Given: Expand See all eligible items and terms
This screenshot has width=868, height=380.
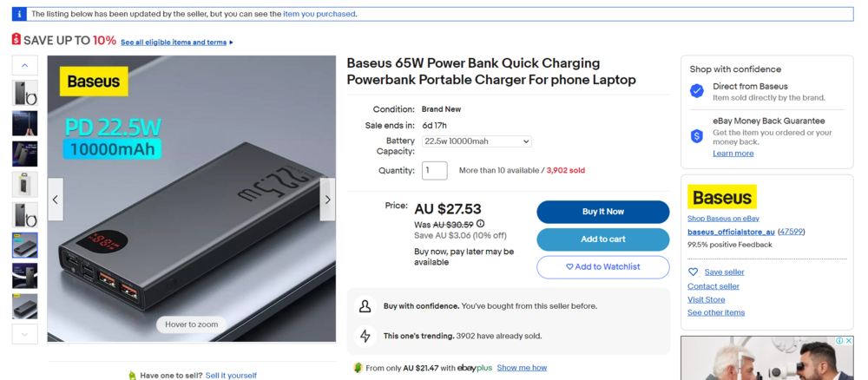Looking at the screenshot, I should pyautogui.click(x=176, y=42).
